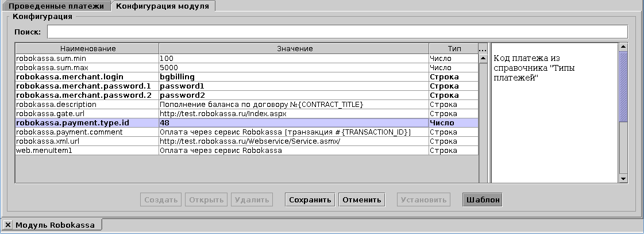Sort by the Значение column header
Viewport: 644px width, 234px height.
point(294,49)
